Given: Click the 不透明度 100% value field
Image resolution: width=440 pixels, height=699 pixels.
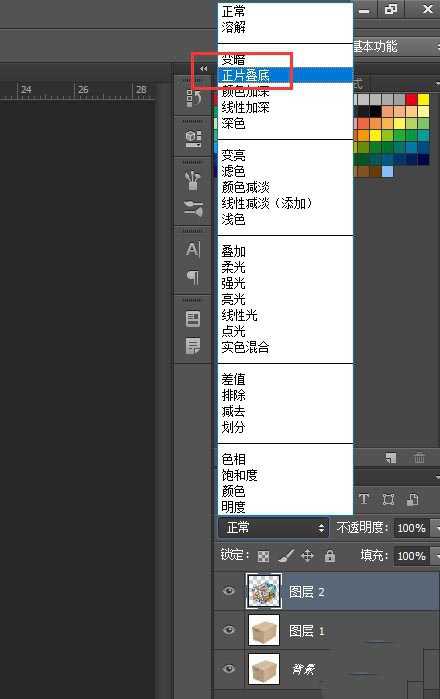Looking at the screenshot, I should [x=411, y=528].
